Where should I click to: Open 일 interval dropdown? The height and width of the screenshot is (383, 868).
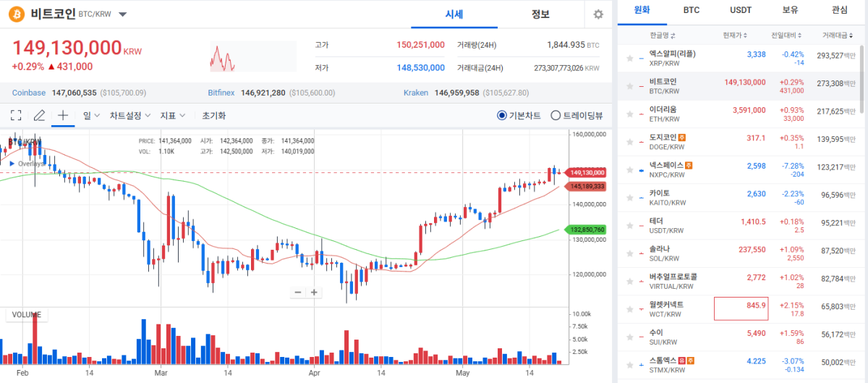coord(91,115)
